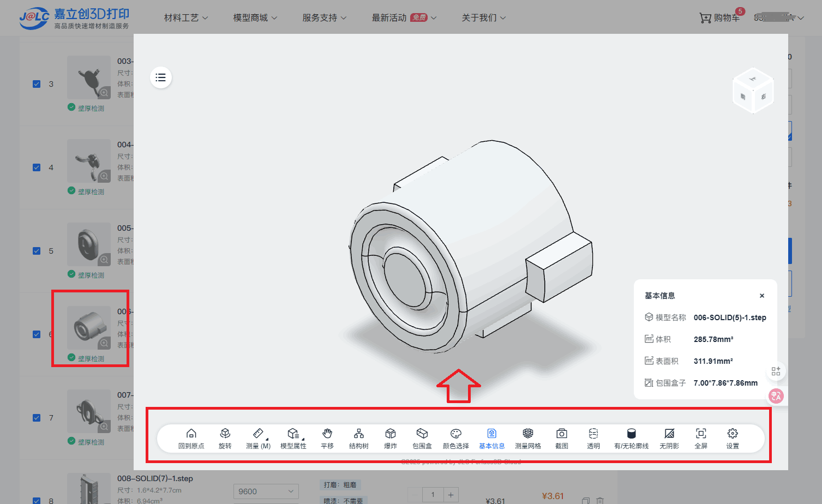Click the 体积 volume icon
This screenshot has width=822, height=504.
tap(649, 339)
